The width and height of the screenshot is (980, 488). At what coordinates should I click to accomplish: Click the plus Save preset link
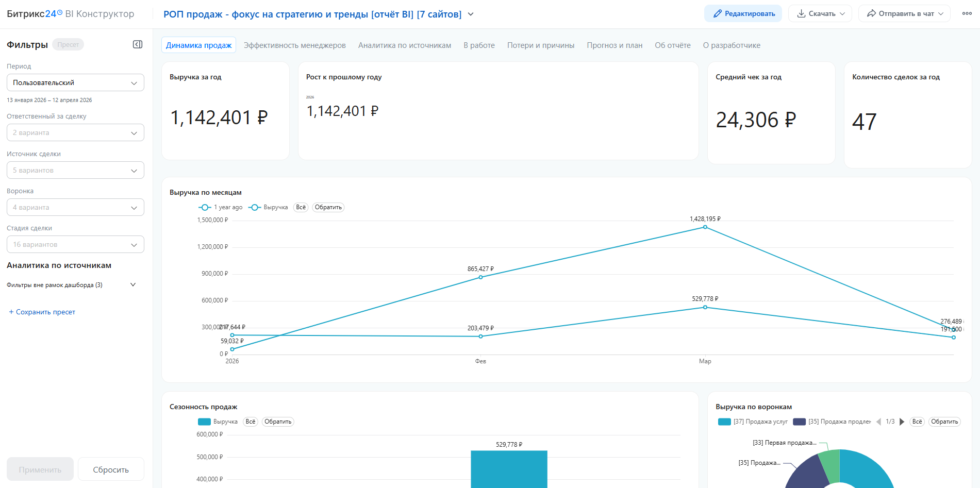(x=42, y=312)
